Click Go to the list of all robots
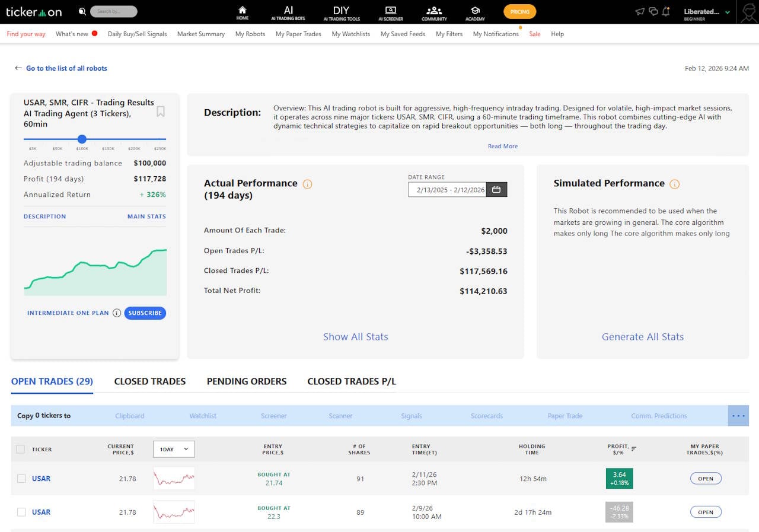The height and width of the screenshot is (532, 759). (66, 68)
